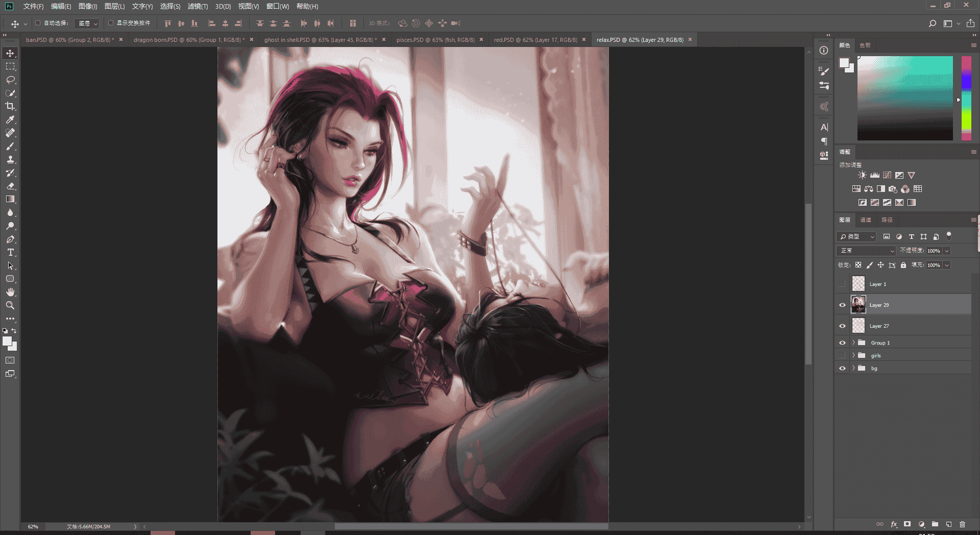Switch to the Channels panel tab
This screenshot has width=980, height=535.
(866, 220)
